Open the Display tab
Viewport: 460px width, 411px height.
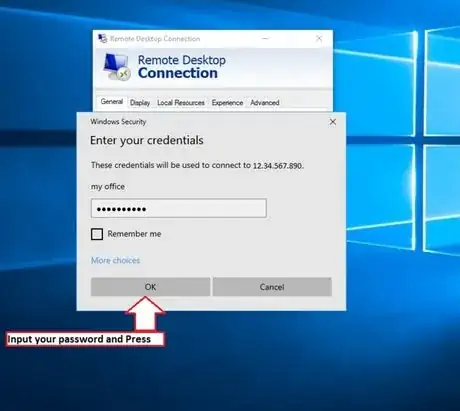pos(140,103)
